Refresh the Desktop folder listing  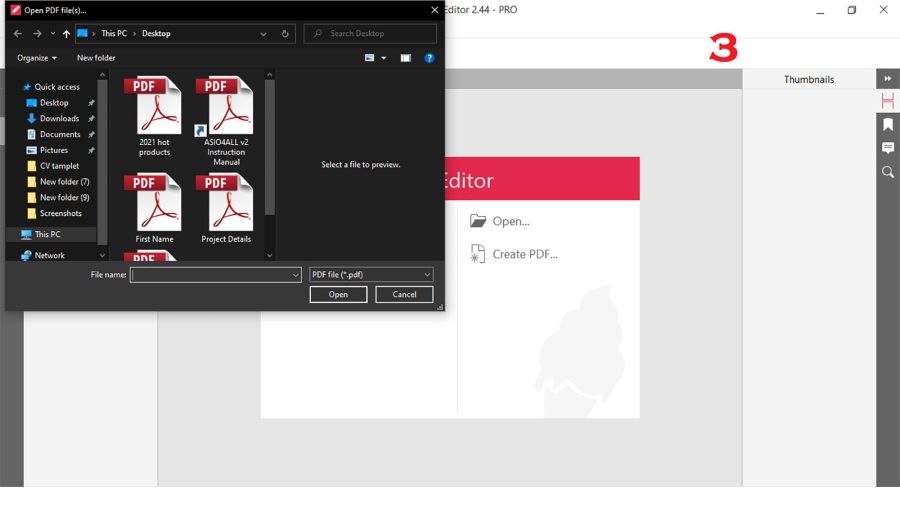(285, 34)
